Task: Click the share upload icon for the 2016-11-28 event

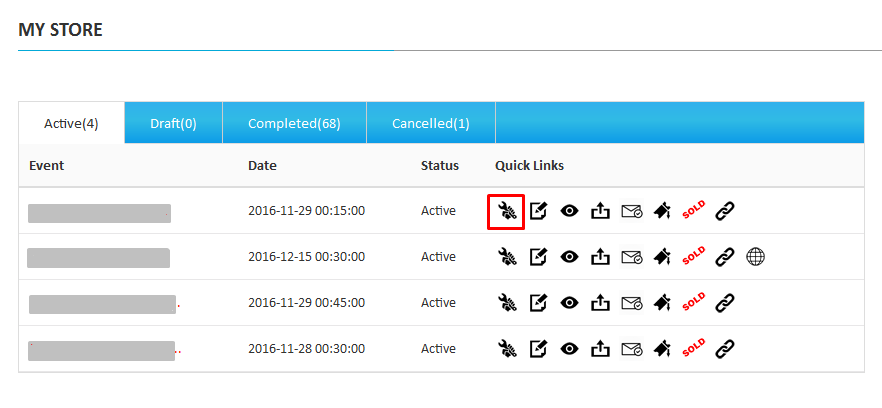Action: pyautogui.click(x=600, y=349)
